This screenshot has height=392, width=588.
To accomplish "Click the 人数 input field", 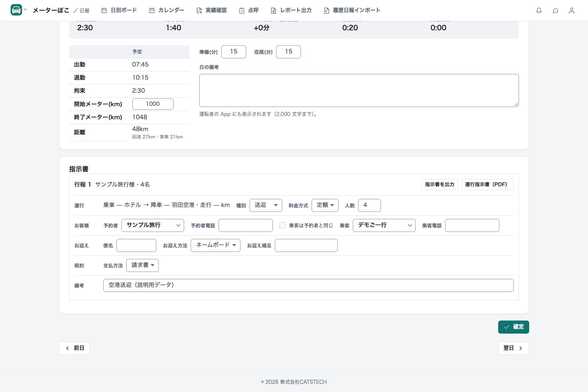I will click(x=370, y=205).
